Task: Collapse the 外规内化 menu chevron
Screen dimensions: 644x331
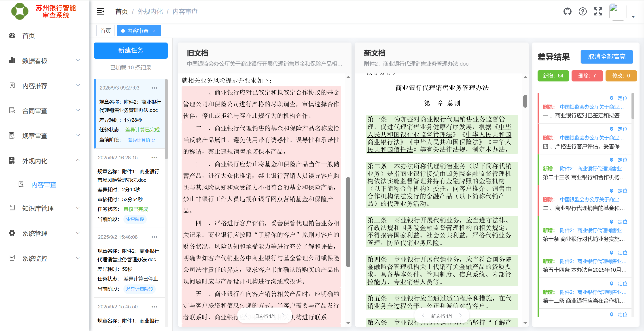Action: coord(78,160)
